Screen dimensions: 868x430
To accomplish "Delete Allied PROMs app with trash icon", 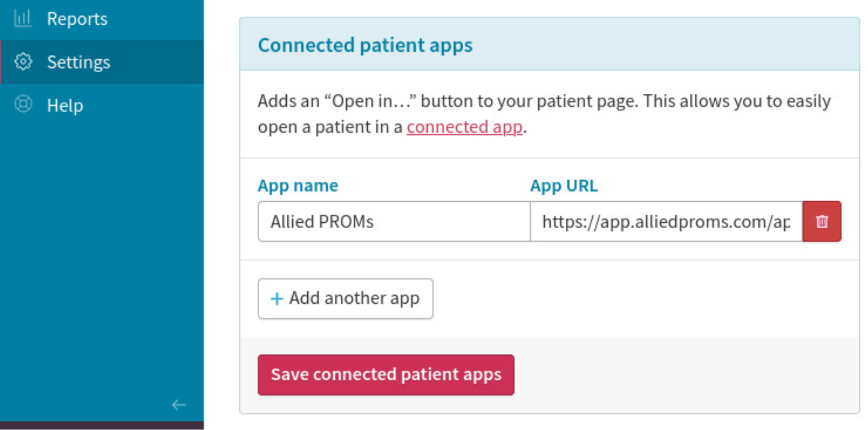I will pos(821,221).
